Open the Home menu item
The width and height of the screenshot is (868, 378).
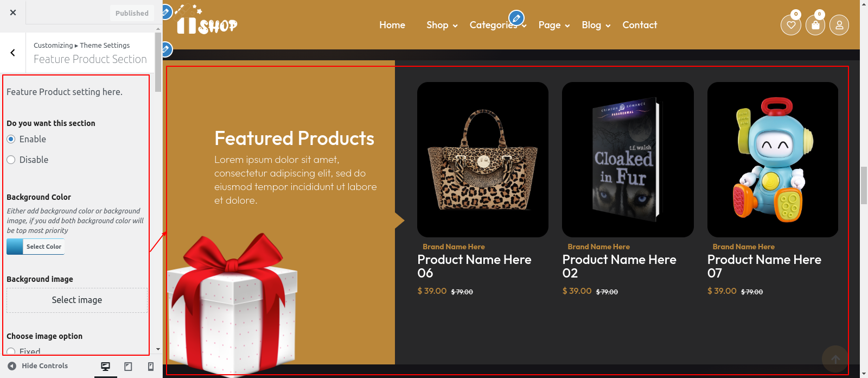392,25
